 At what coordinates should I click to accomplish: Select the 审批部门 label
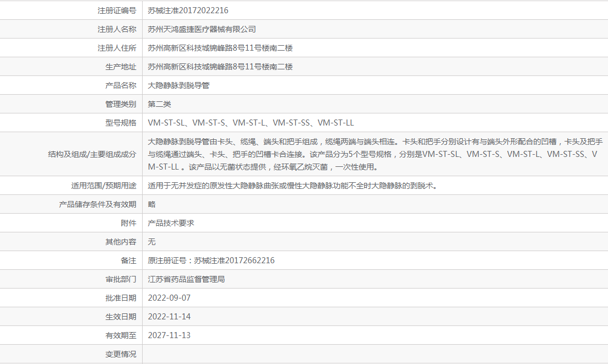[121, 279]
